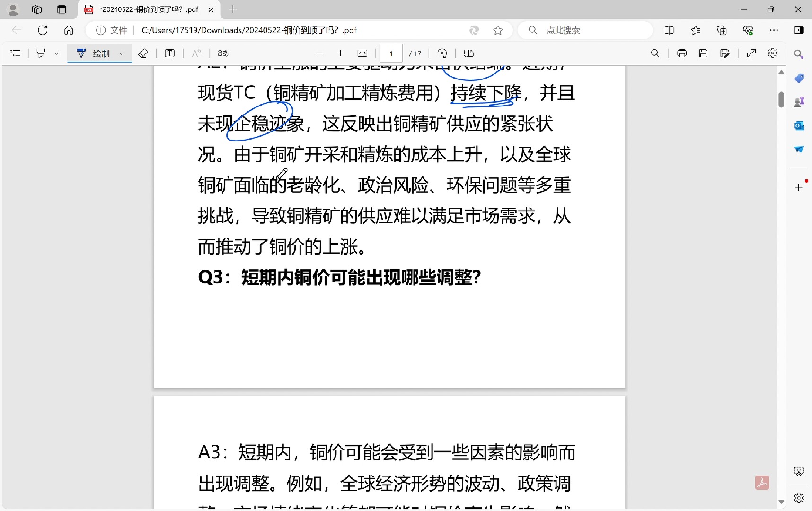
Task: Open Outlook from the sidebar
Action: click(799, 125)
